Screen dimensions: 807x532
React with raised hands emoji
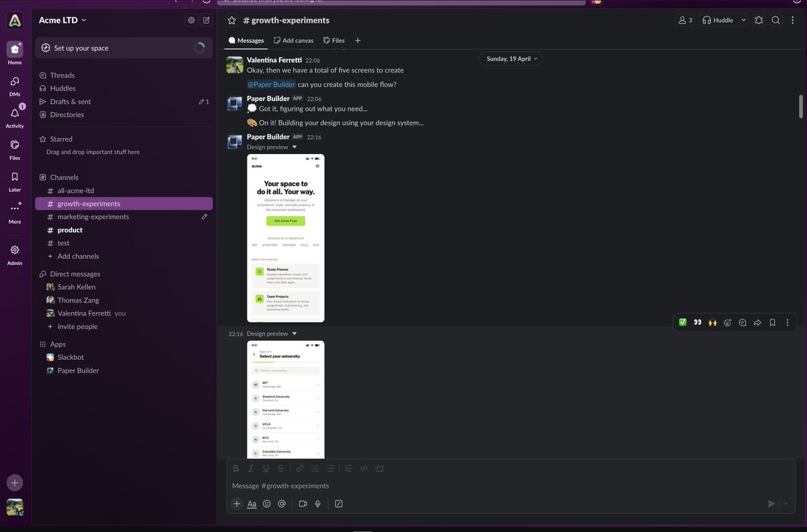click(x=712, y=323)
